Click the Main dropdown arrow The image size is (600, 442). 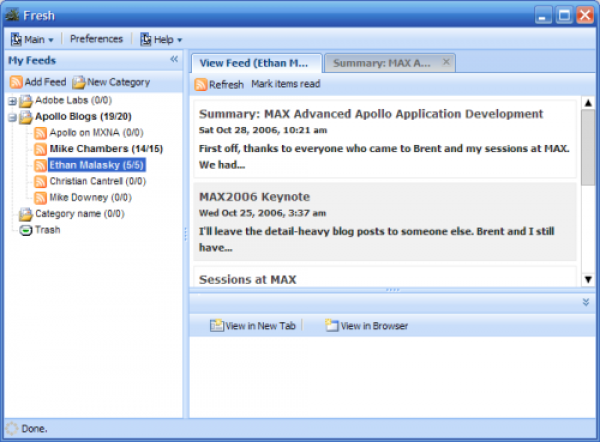(x=51, y=40)
